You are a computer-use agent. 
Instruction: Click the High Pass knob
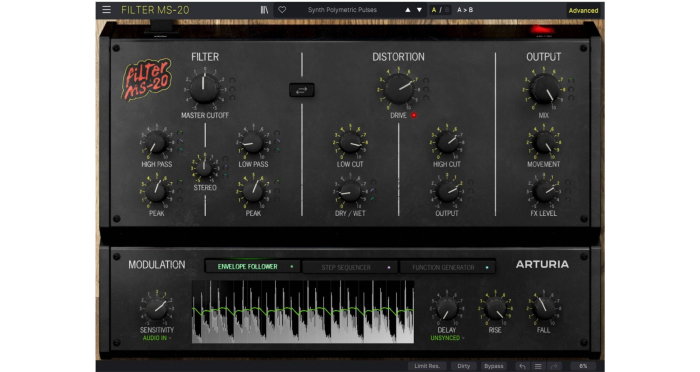[156, 143]
